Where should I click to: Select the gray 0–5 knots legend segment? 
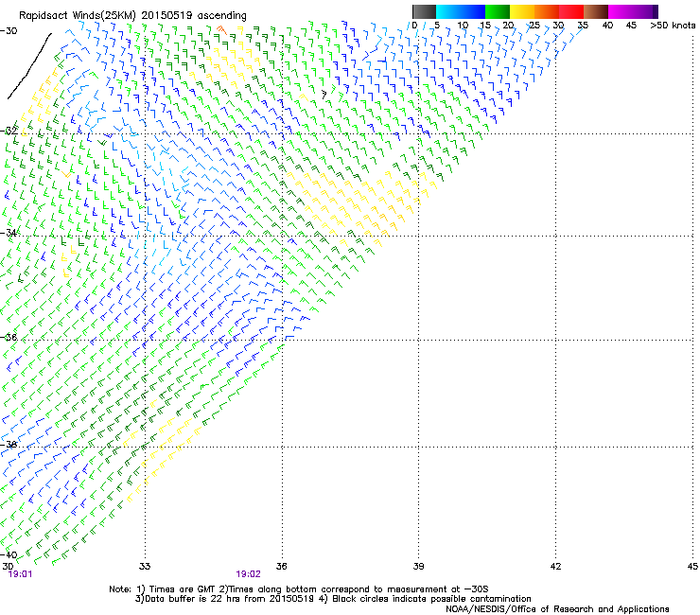(x=424, y=11)
